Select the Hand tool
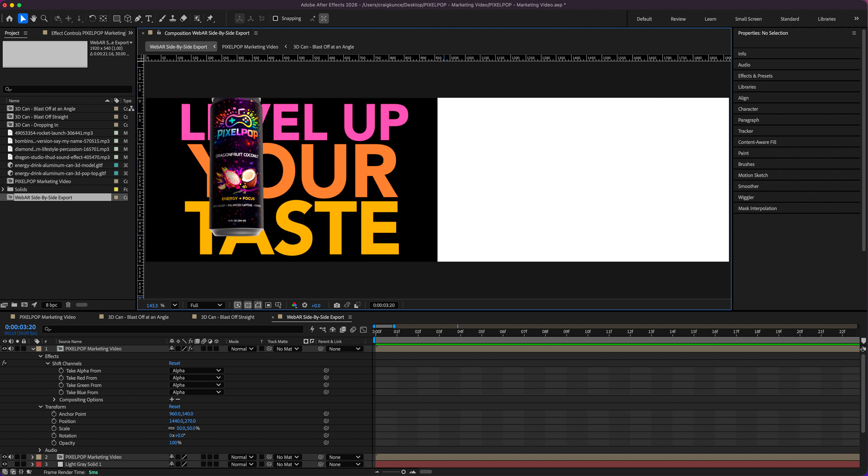This screenshot has width=868, height=476. coord(33,18)
